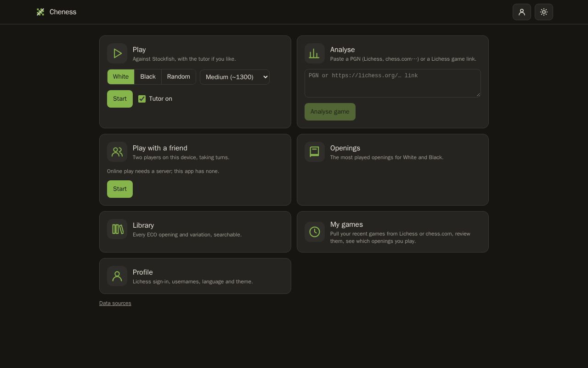
Task: Click 'Against Stockfish, with the tutor' description
Action: pyautogui.click(x=184, y=59)
